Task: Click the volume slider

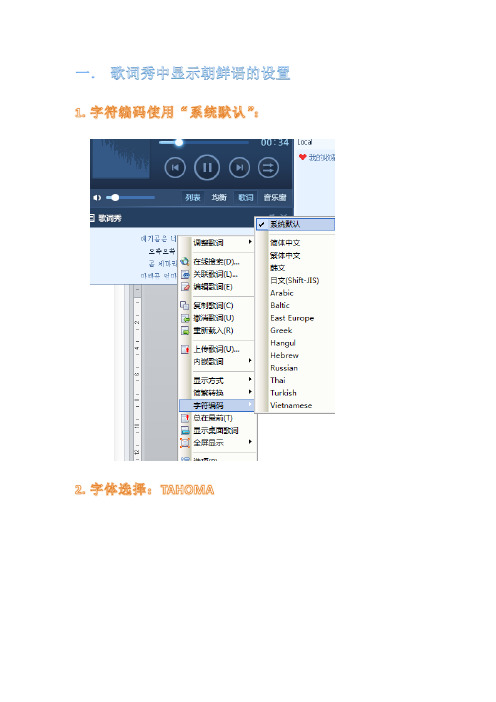Action: (131, 197)
